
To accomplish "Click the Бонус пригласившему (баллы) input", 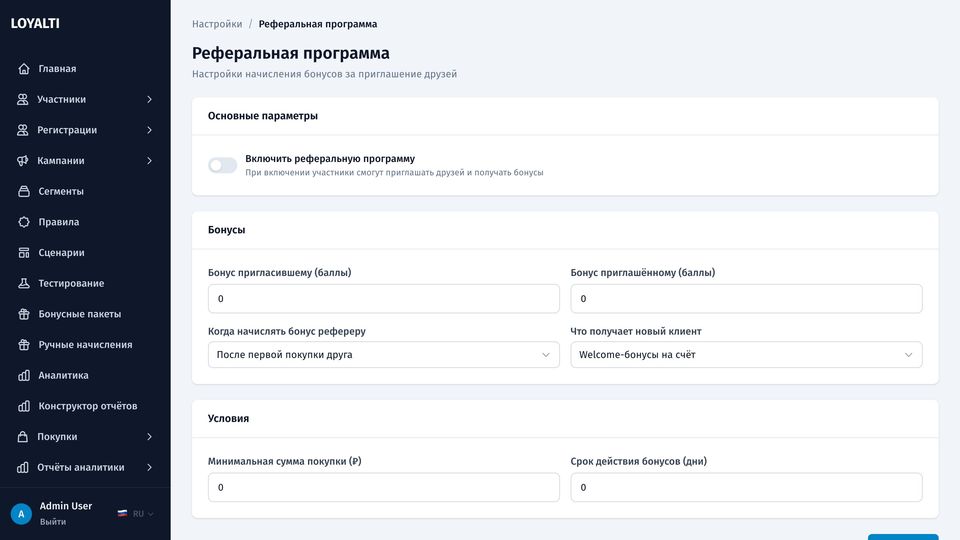I will (x=384, y=299).
